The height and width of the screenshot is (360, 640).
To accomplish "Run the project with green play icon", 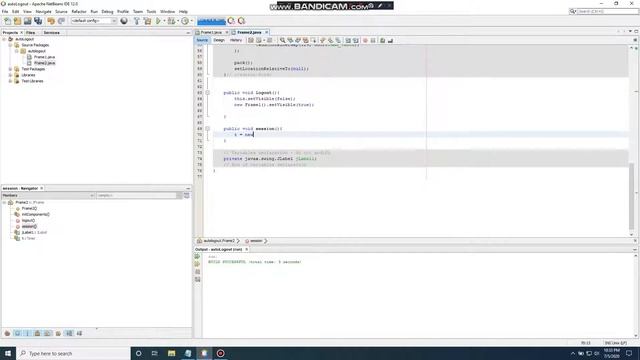I will [158, 21].
